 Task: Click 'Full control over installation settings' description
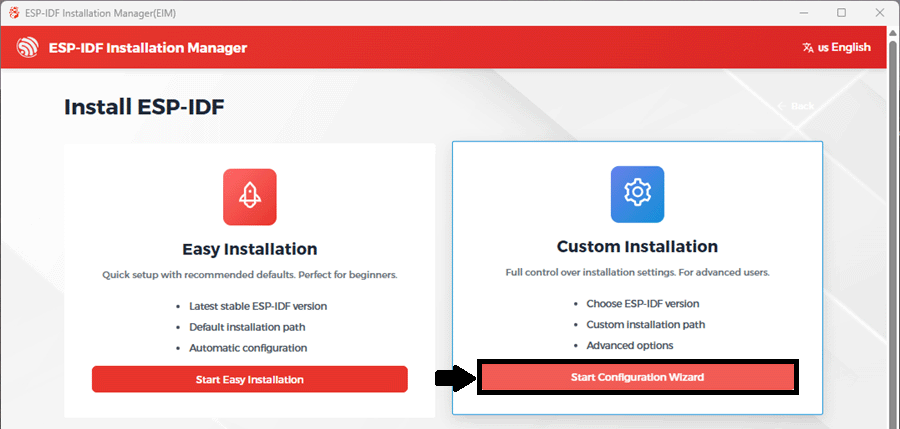pyautogui.click(x=637, y=272)
